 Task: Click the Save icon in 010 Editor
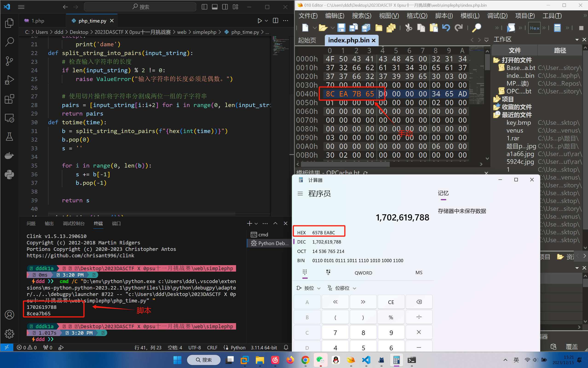tap(341, 28)
